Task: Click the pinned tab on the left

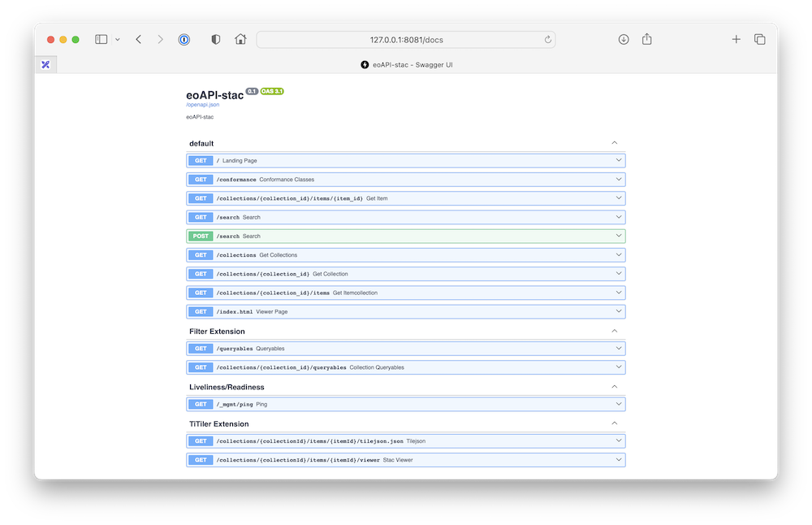Action: point(46,64)
